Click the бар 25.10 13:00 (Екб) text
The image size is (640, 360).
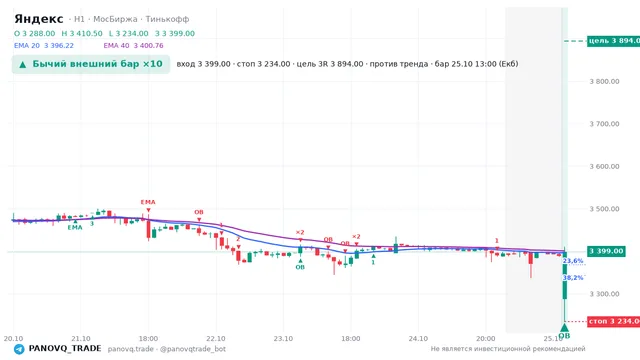point(476,64)
